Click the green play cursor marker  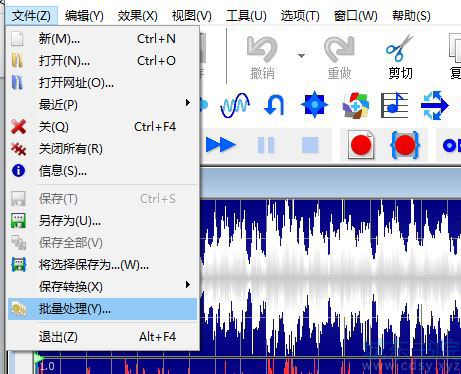pyautogui.click(x=38, y=358)
